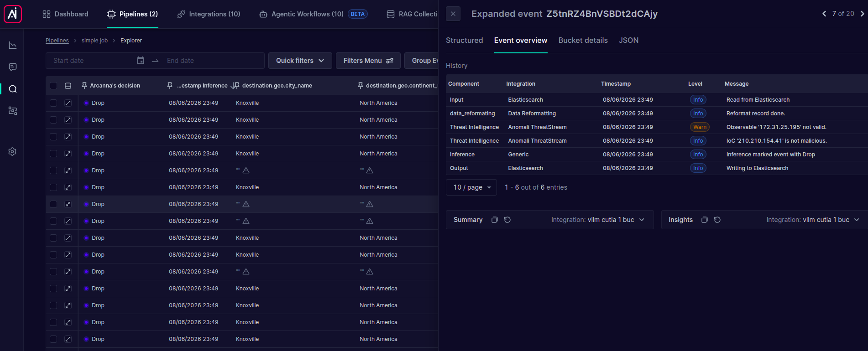Open RAG Collections in the top nav
Screen dimensions: 868x351
click(412, 14)
